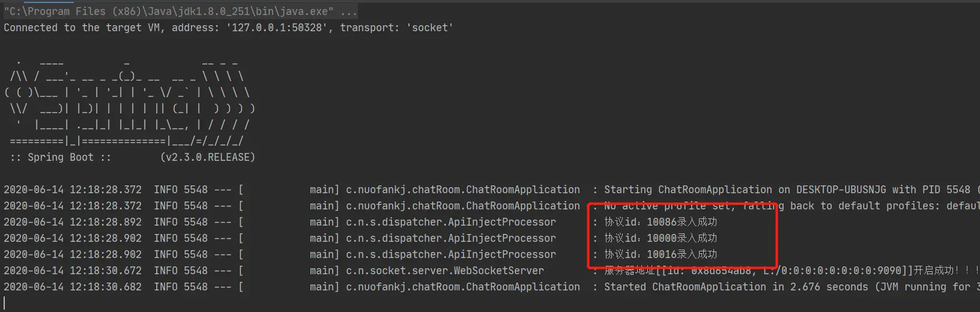The height and width of the screenshot is (312, 980).
Task: Click ApiInjectProcessor logger on the 12:18:28.892 line
Action: (450, 222)
